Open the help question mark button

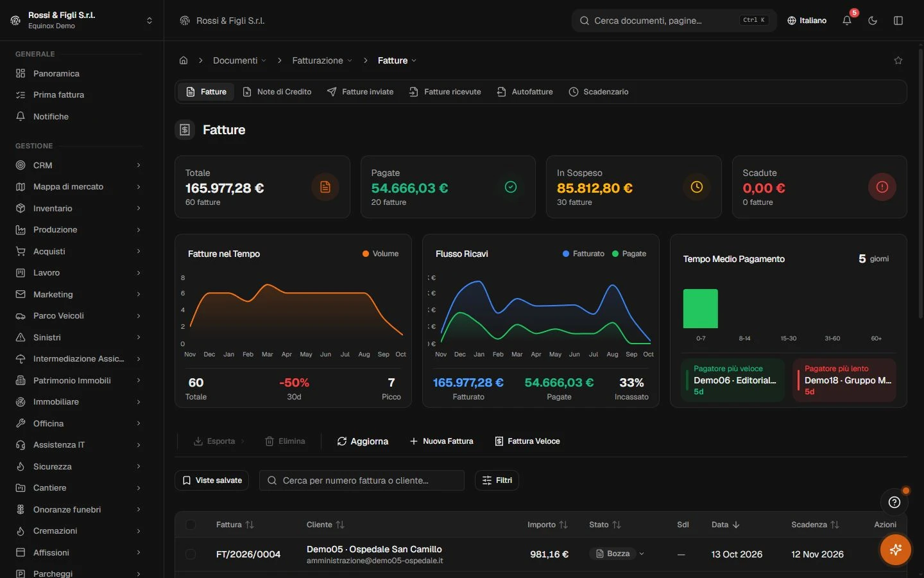(x=894, y=502)
